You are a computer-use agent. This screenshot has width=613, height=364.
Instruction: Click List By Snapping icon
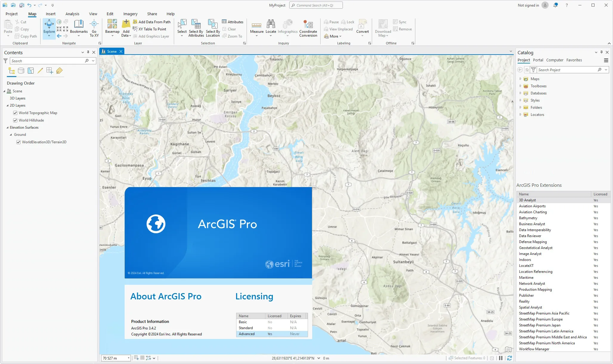point(49,71)
